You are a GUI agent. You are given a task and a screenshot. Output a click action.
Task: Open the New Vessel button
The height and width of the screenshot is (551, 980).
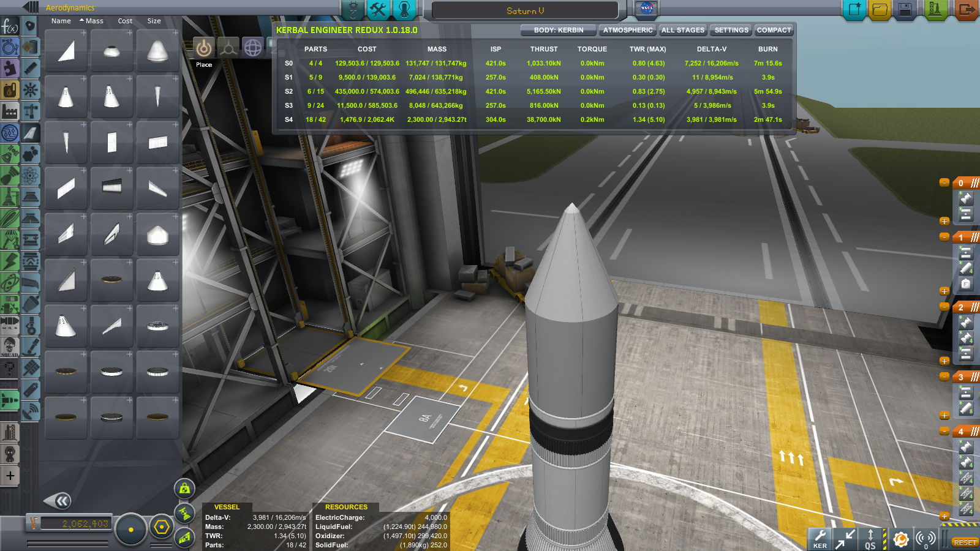click(x=854, y=10)
